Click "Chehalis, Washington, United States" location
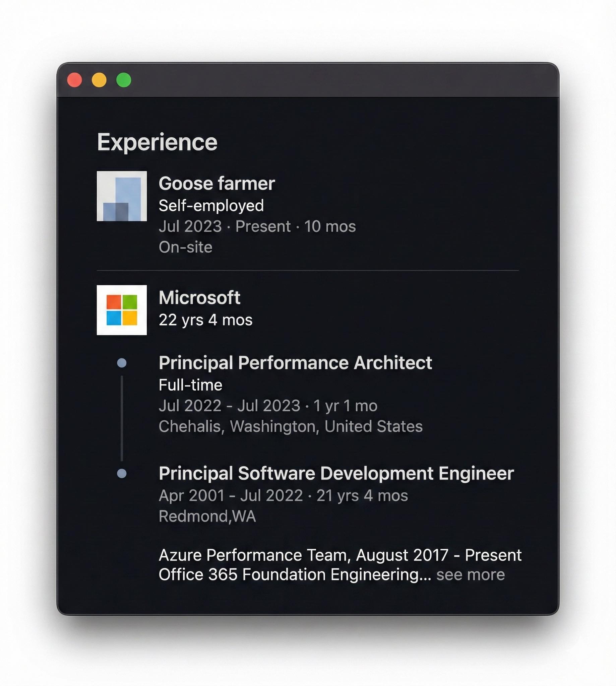Screen dimensions: 616x686 pyautogui.click(x=291, y=426)
